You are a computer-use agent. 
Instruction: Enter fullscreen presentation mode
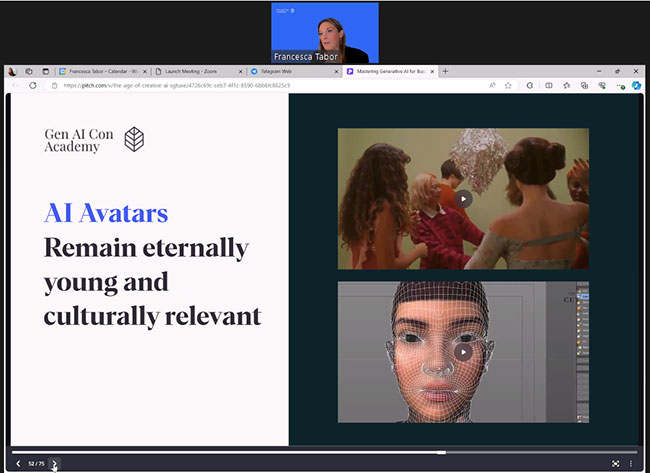click(616, 463)
